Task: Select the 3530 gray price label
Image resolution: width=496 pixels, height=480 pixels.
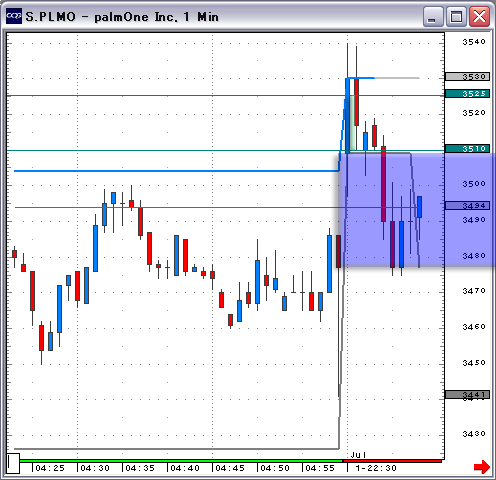Action: coord(467,77)
